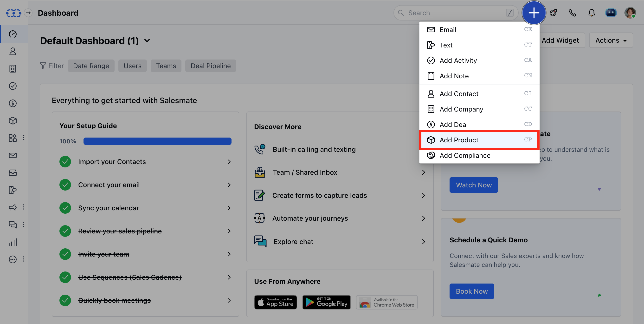
Task: Open notifications bell icon
Action: pyautogui.click(x=592, y=13)
